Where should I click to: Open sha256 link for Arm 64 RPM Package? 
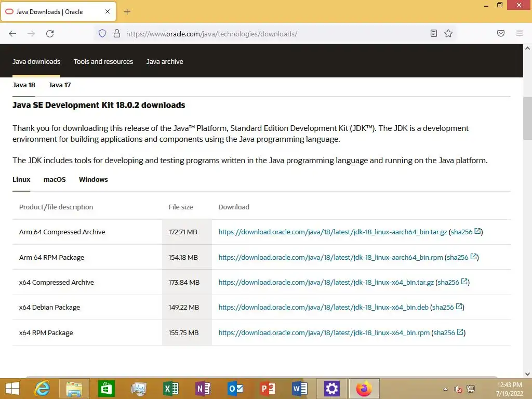461,257
